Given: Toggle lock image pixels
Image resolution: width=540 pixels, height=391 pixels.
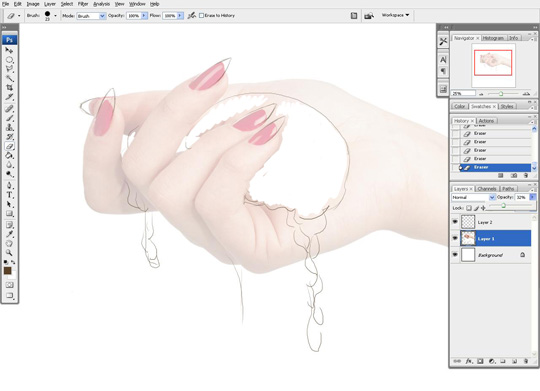Looking at the screenshot, I should (477, 208).
